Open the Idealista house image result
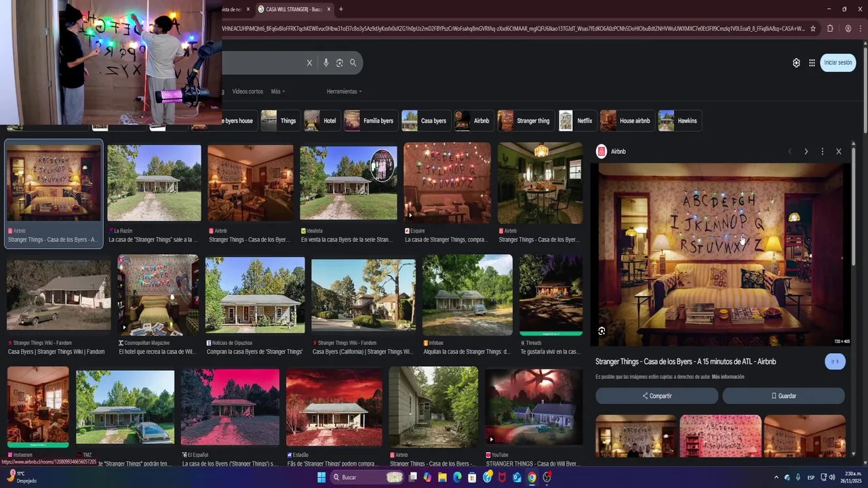Image resolution: width=868 pixels, height=488 pixels. pyautogui.click(x=349, y=183)
